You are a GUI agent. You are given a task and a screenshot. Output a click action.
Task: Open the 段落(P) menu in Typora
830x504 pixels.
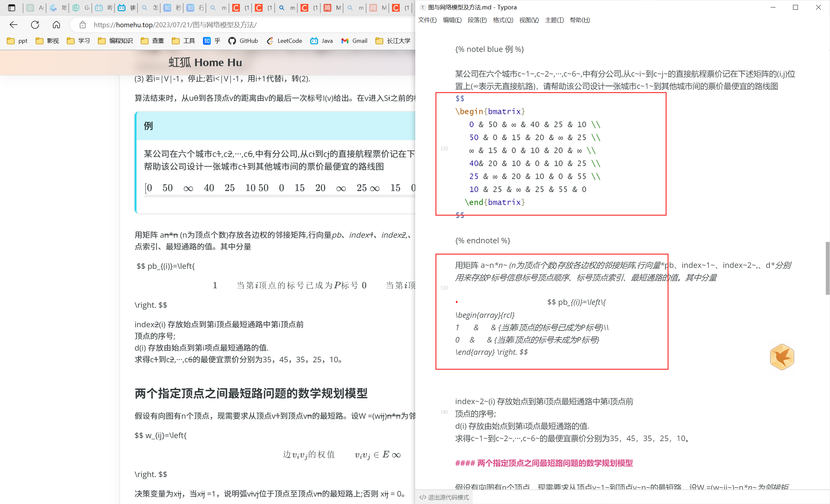(477, 20)
